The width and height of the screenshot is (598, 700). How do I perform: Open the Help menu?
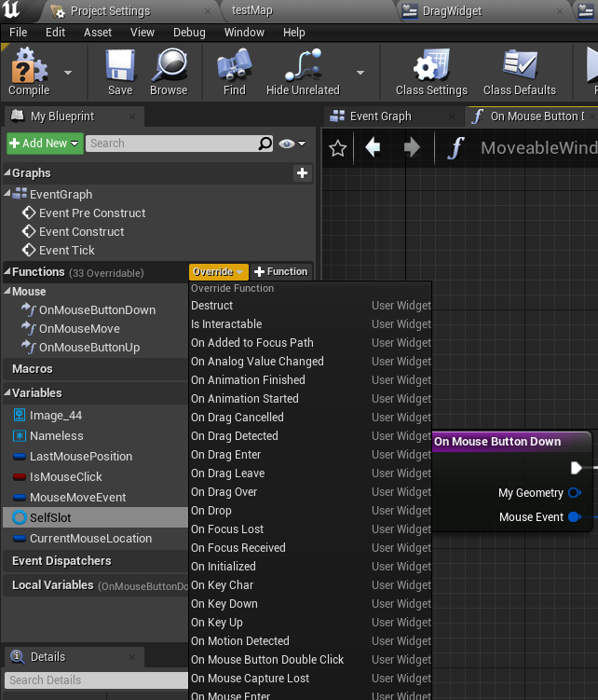click(294, 33)
